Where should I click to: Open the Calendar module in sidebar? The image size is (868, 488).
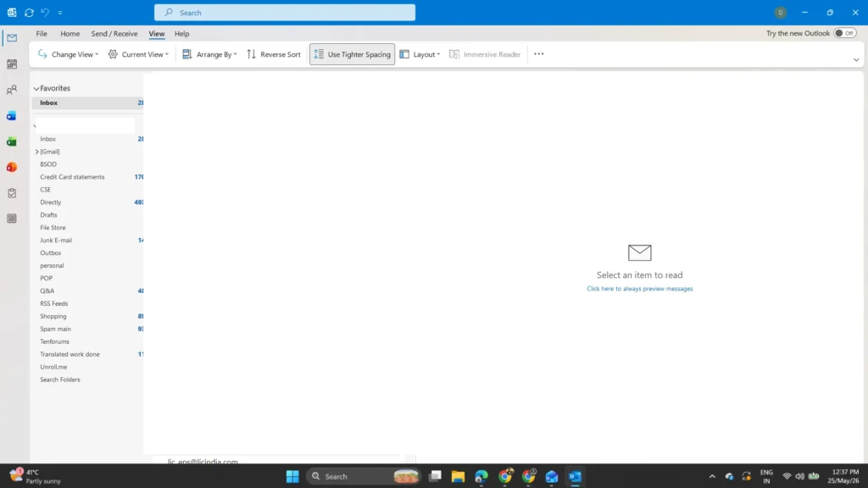(12, 64)
